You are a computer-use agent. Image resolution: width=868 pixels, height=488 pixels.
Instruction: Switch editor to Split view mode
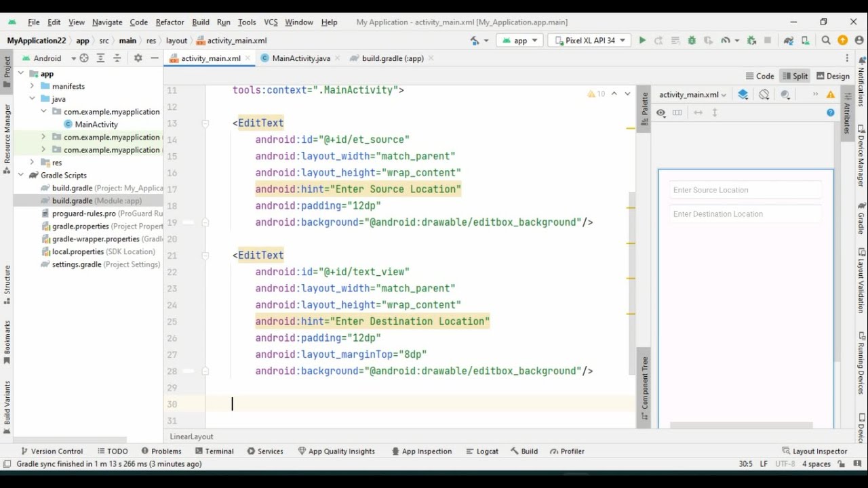[x=795, y=76]
